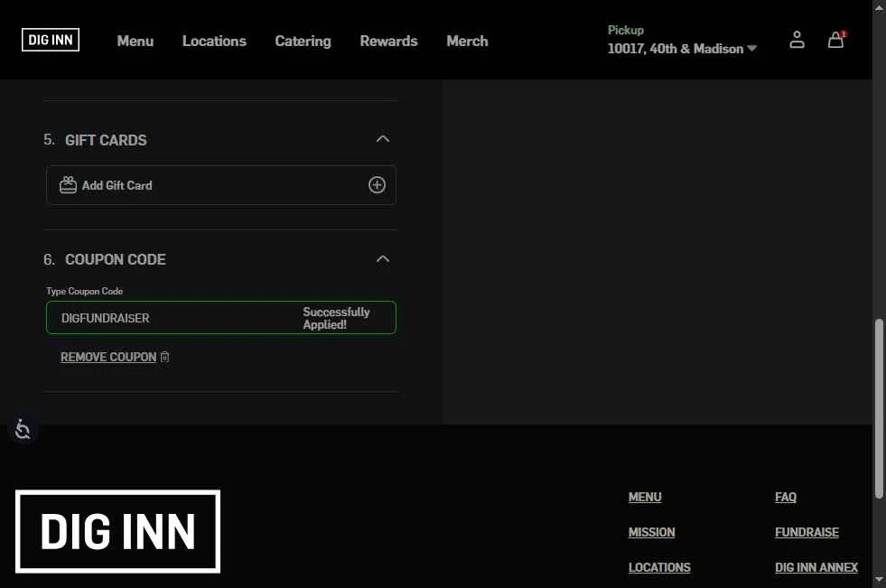
Task: Click the '10017, 40th & Madison' location text
Action: [676, 49]
